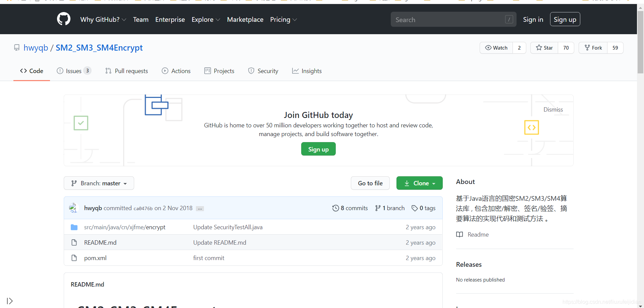Open commit hash ca0476b
644x308 pixels.
tap(143, 208)
